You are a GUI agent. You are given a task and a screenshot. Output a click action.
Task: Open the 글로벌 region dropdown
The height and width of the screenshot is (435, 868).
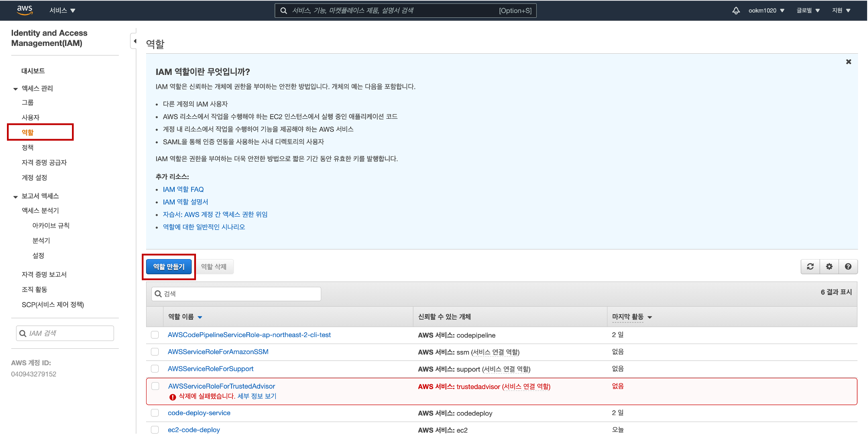[808, 10]
